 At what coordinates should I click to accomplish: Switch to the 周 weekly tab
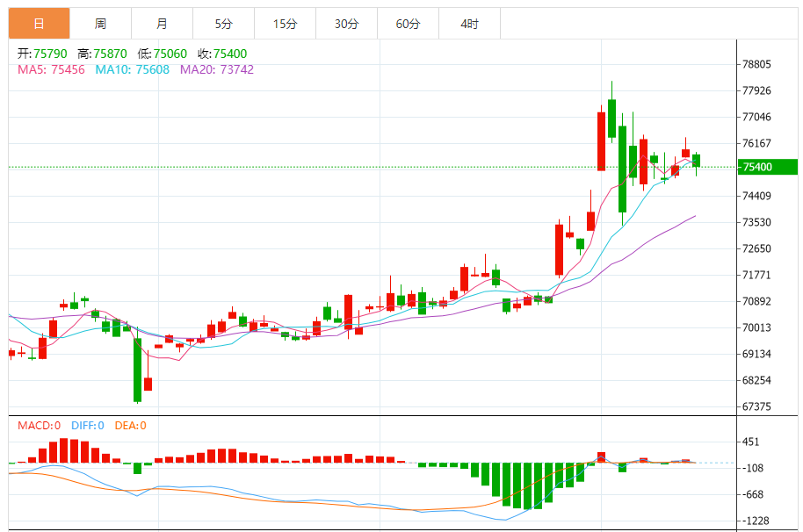tap(100, 24)
